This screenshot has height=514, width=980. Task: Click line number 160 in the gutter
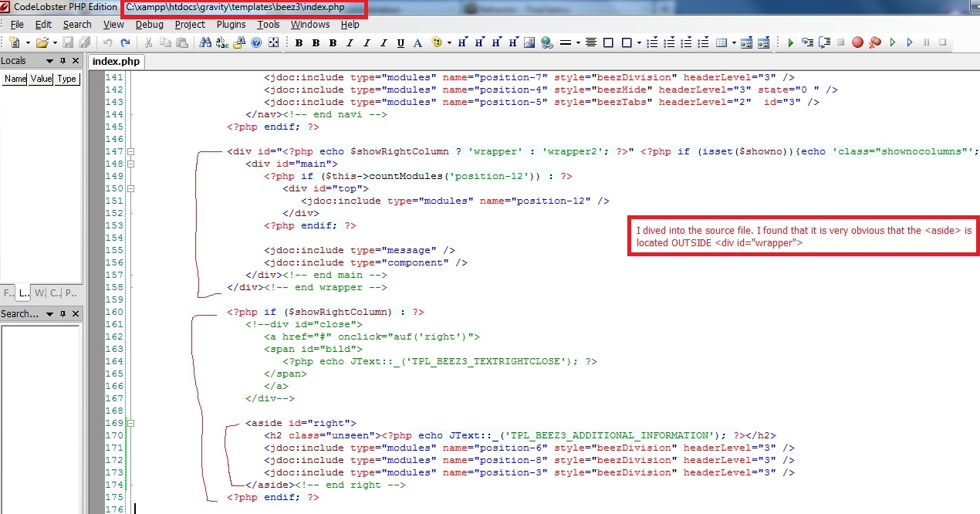pyautogui.click(x=113, y=312)
